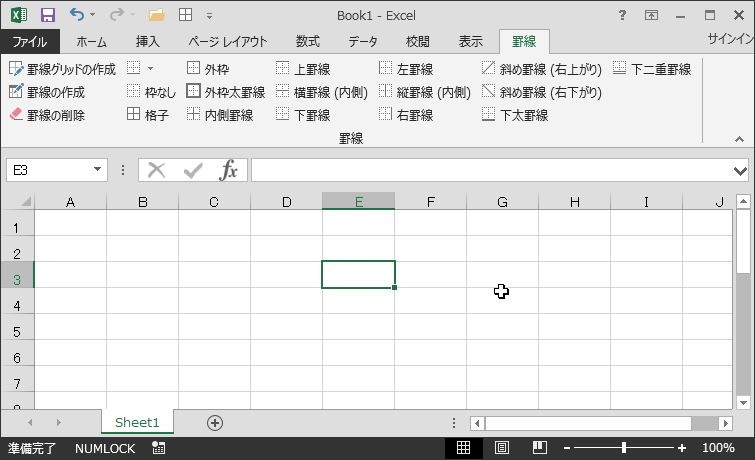Screen dimensions: 755x460
Task: Apply 縦罫線 (内側) inside vertical border
Action: (424, 92)
